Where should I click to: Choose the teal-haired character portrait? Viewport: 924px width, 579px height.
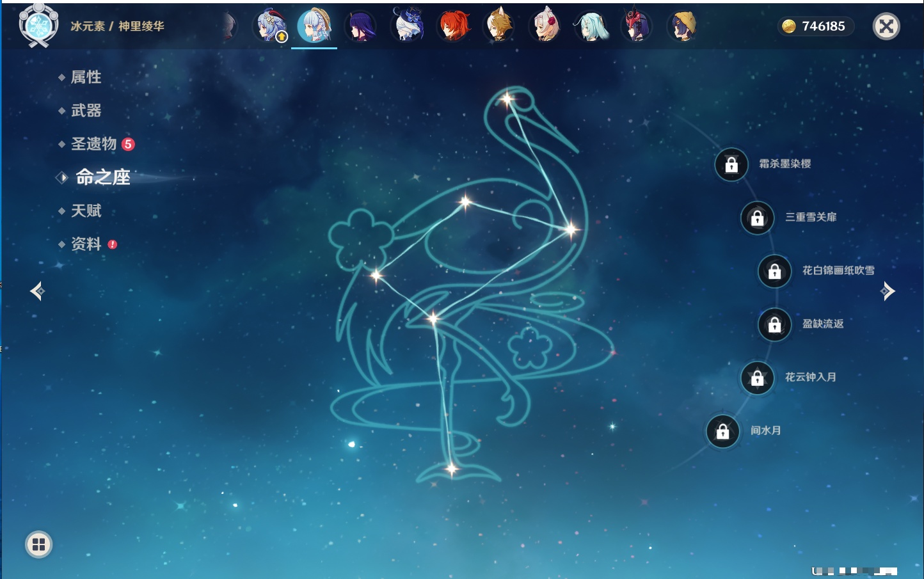tap(591, 26)
